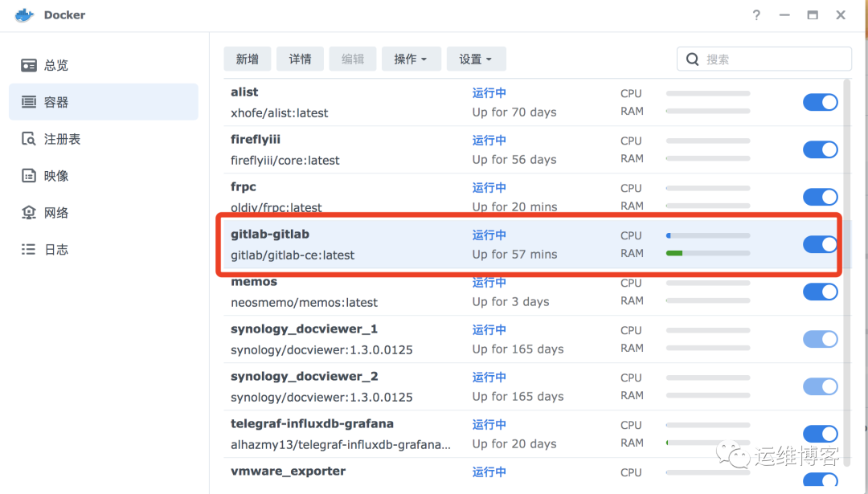Expand the 设置 settings dropdown
The width and height of the screenshot is (868, 494).
[476, 59]
